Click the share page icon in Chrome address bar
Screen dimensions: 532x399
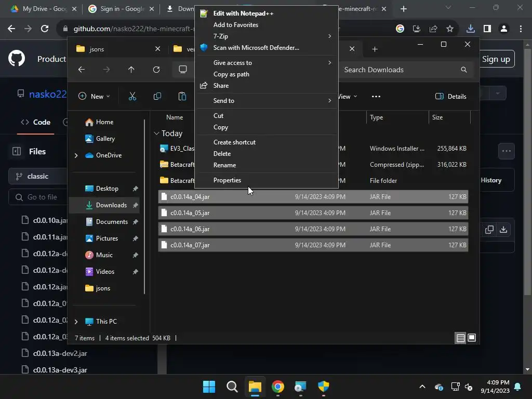point(433,29)
